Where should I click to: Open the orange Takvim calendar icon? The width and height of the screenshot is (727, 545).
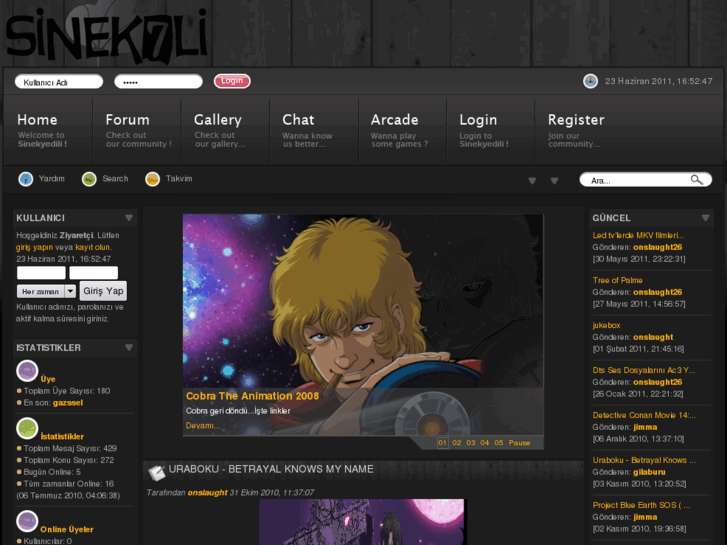point(153,179)
